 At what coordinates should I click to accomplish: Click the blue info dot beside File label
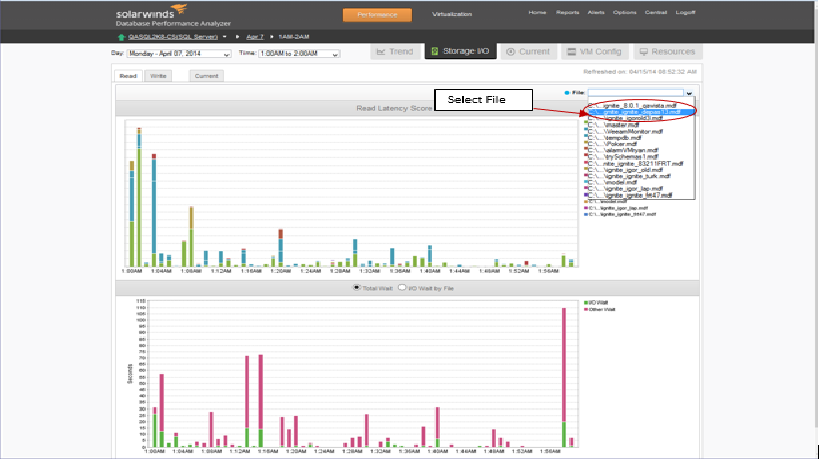567,93
